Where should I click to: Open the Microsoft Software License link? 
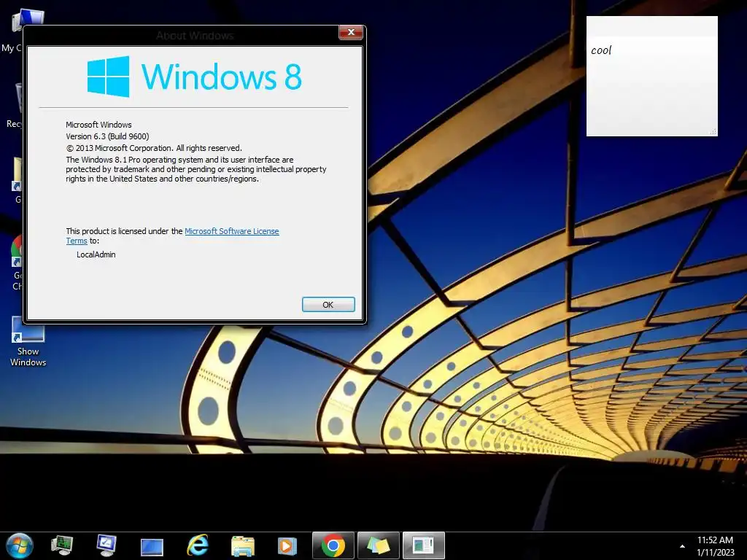[231, 231]
